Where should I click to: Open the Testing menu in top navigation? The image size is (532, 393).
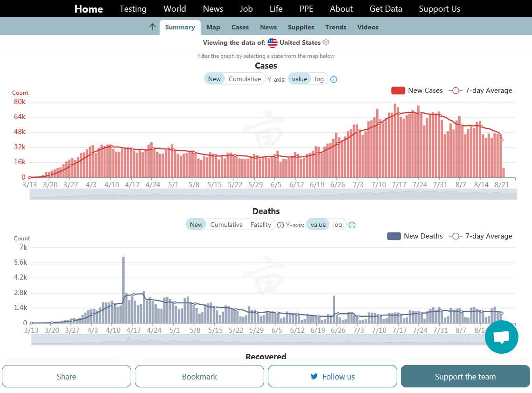133,9
